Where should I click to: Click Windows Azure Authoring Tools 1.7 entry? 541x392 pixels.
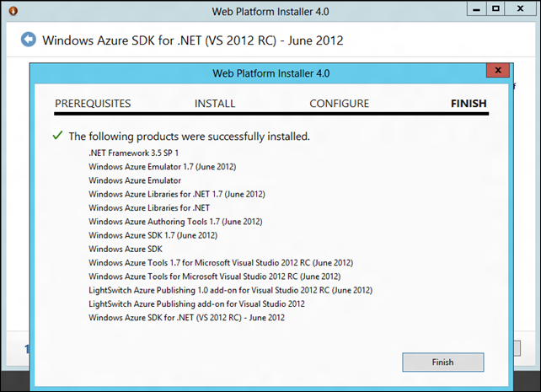pyautogui.click(x=174, y=222)
